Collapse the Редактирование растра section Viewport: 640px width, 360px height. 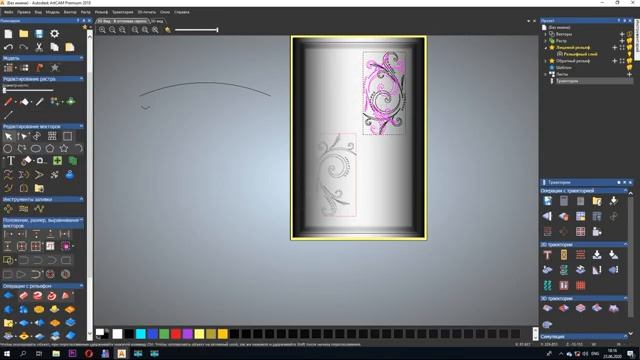coord(81,79)
